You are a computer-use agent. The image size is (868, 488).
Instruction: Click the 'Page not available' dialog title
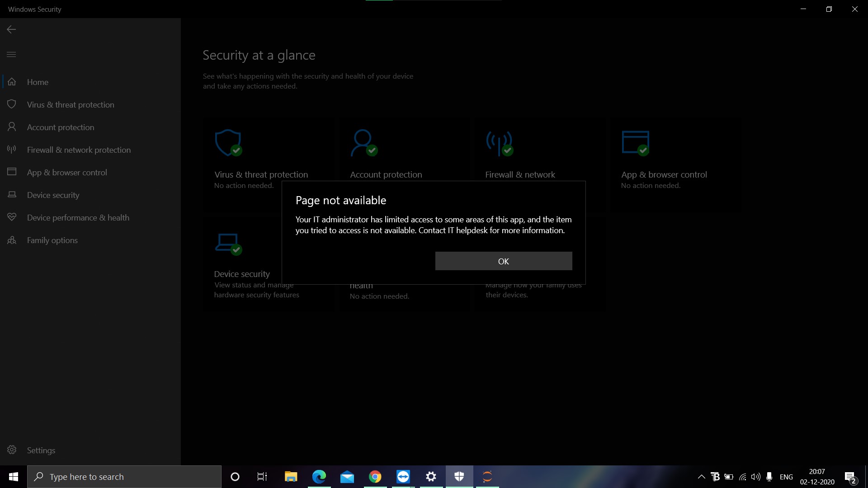[341, 200]
